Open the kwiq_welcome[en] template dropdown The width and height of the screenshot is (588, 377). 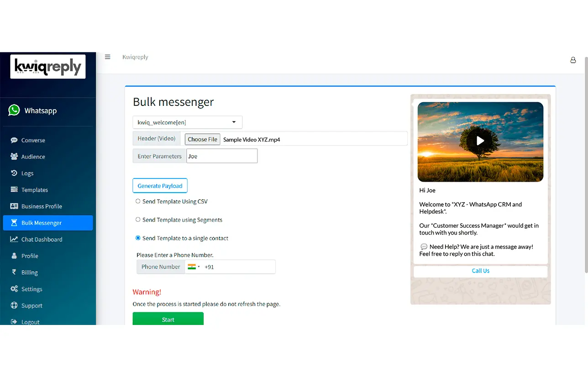click(187, 122)
